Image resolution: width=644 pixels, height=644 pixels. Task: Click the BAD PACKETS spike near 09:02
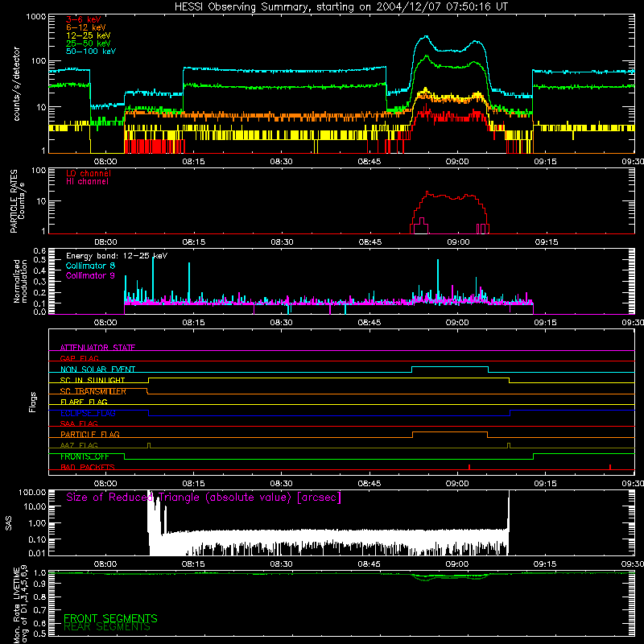click(469, 467)
